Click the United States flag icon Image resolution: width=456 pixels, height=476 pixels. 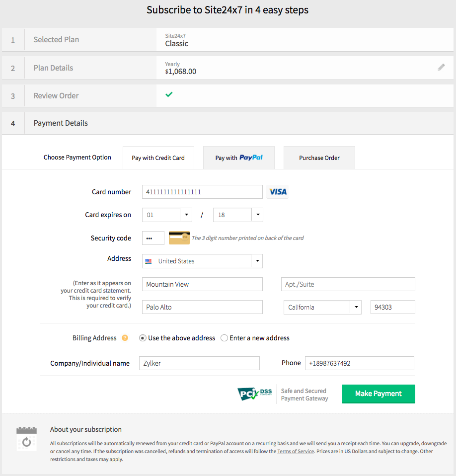click(x=149, y=261)
